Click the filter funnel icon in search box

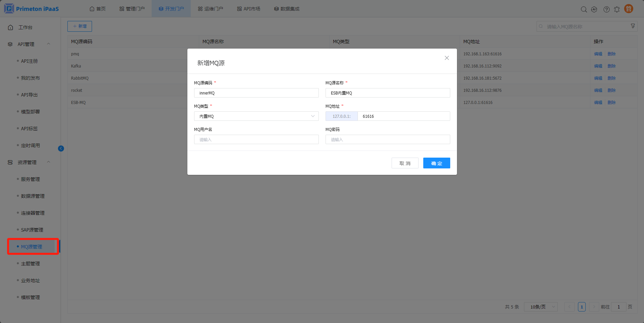pyautogui.click(x=633, y=26)
